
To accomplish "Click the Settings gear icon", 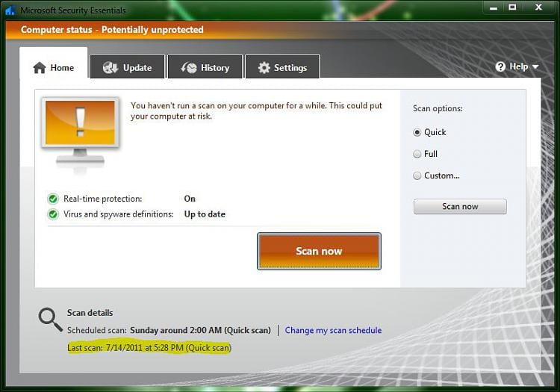I will click(x=264, y=67).
